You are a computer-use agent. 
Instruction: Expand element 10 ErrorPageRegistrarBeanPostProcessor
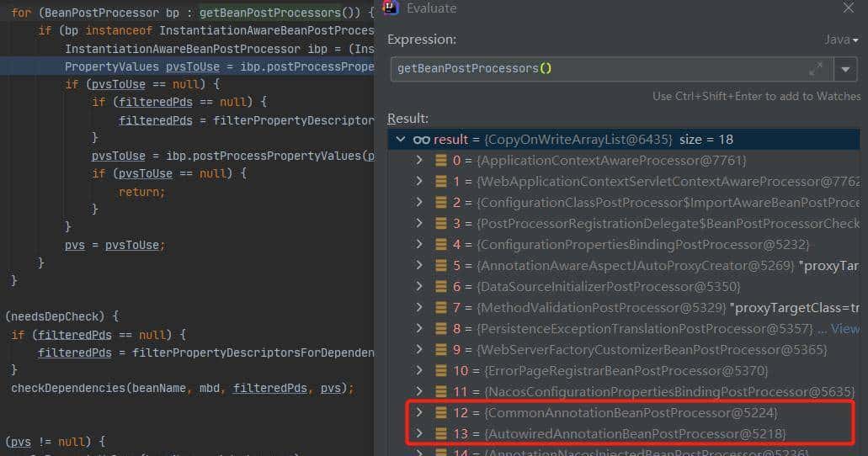[419, 370]
